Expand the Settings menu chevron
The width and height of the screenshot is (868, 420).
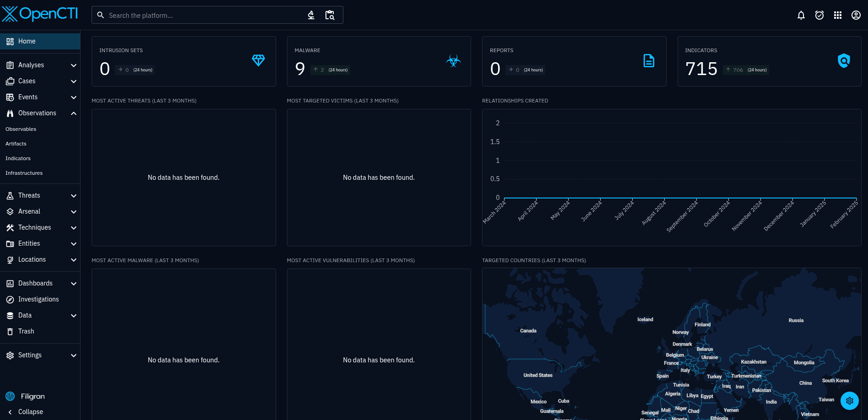[74, 355]
